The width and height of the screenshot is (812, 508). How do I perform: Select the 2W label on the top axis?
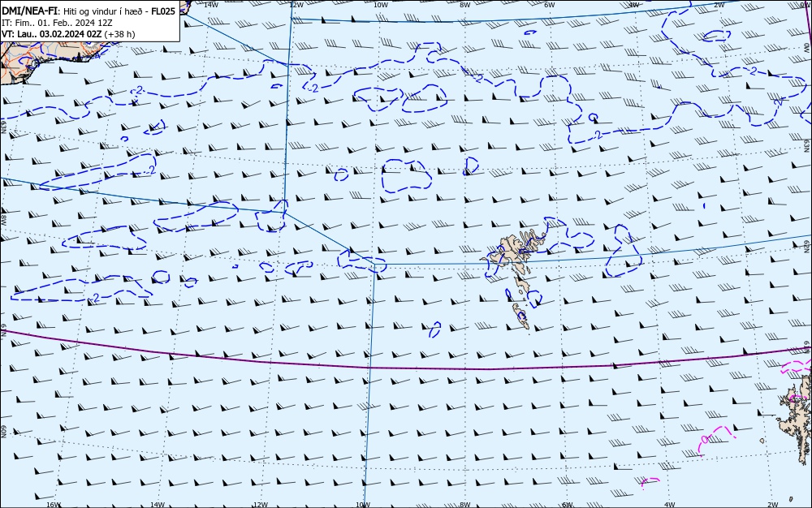[719, 4]
